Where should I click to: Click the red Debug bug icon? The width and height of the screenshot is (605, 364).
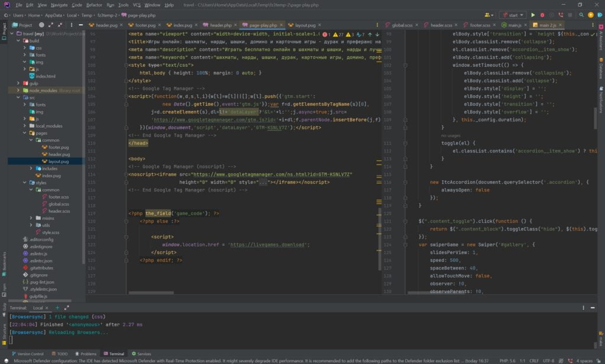click(541, 15)
